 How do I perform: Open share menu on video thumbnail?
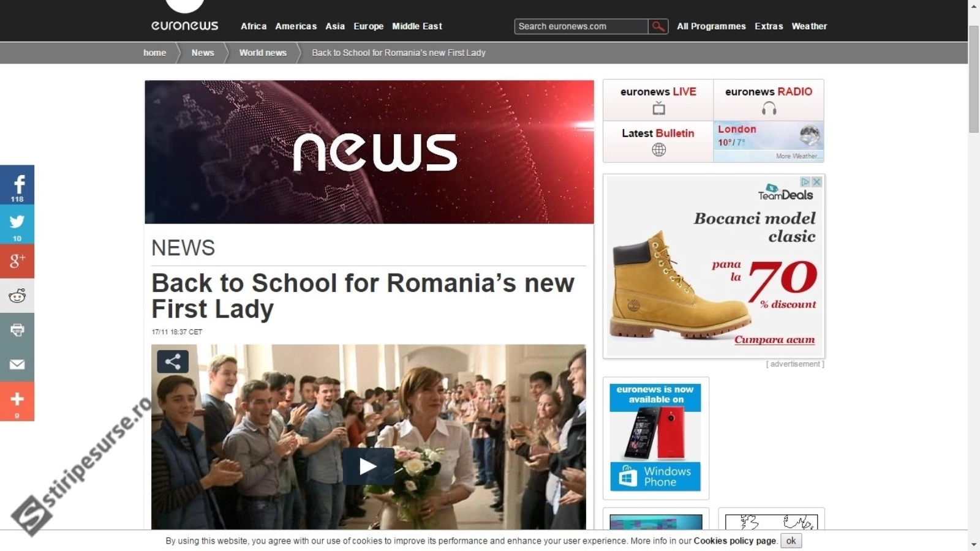173,361
